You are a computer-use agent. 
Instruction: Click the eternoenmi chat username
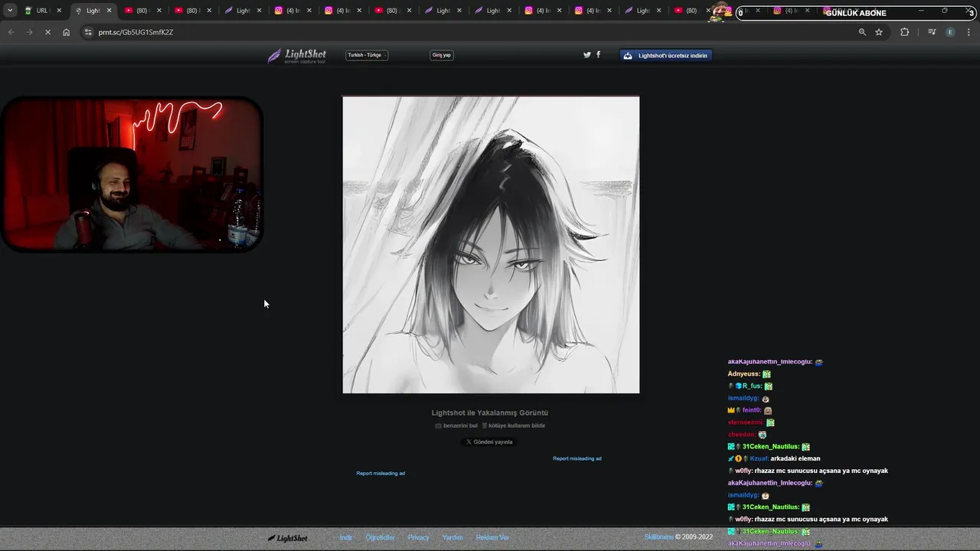pyautogui.click(x=746, y=422)
